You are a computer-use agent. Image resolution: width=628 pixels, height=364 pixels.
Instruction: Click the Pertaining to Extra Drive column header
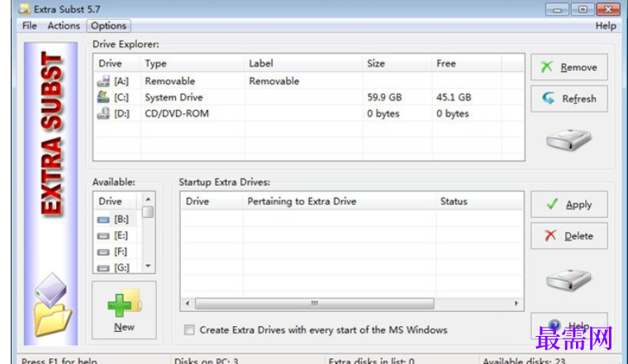coord(339,201)
